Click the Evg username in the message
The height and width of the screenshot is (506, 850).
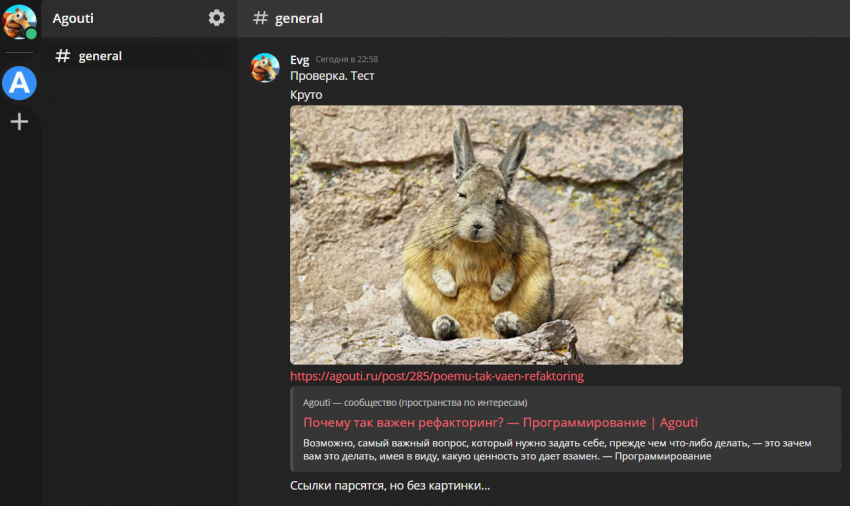click(x=299, y=60)
